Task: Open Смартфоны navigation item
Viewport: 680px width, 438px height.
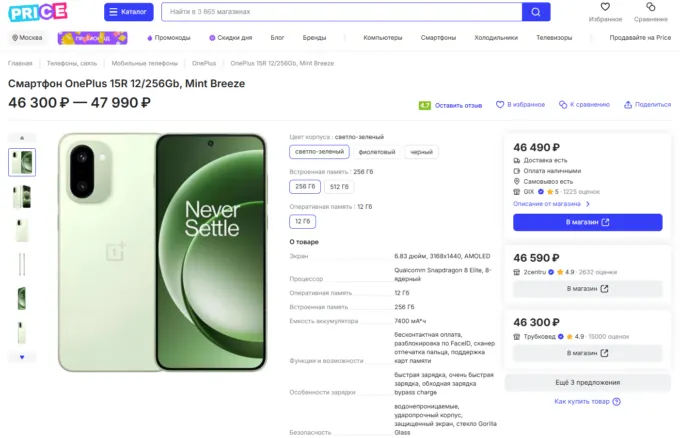Action: (438, 38)
